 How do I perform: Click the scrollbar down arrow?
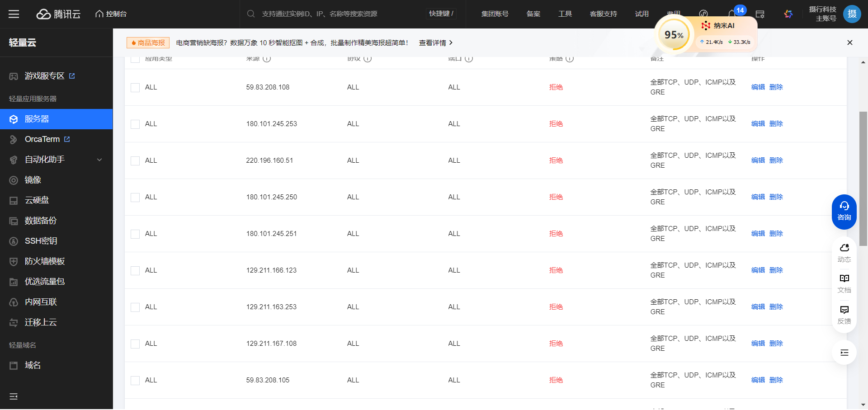tap(863, 405)
